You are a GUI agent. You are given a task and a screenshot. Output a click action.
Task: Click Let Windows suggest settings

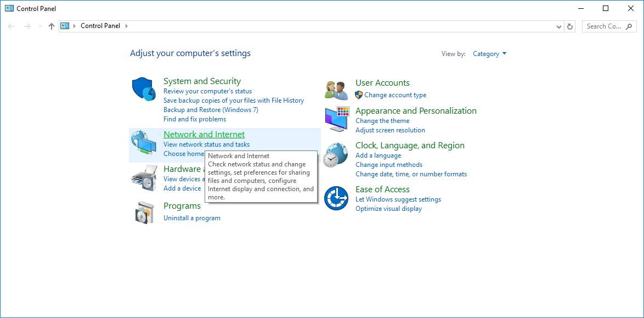[398, 199]
